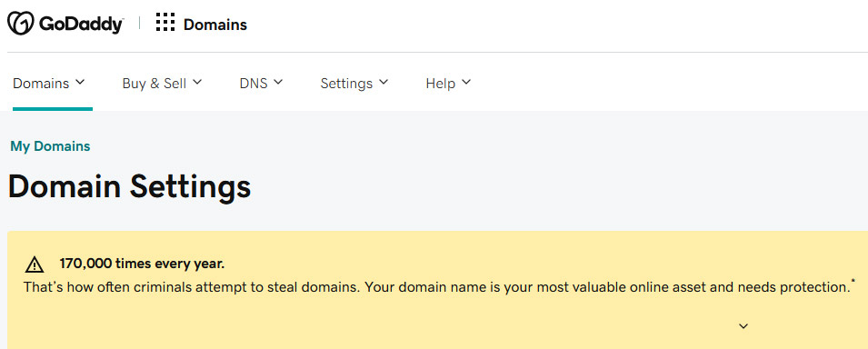The image size is (868, 349).
Task: Click the Domains header title
Action: [x=215, y=25]
